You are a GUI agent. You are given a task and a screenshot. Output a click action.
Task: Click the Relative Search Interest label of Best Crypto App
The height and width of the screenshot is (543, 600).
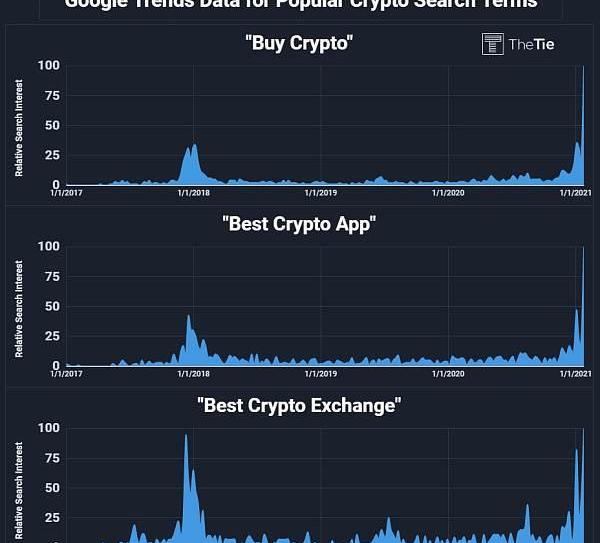pos(19,308)
